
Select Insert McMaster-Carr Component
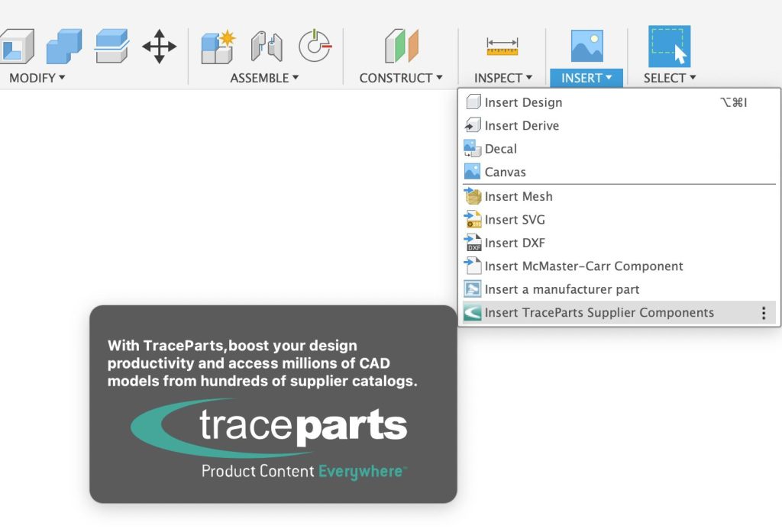[619, 266]
